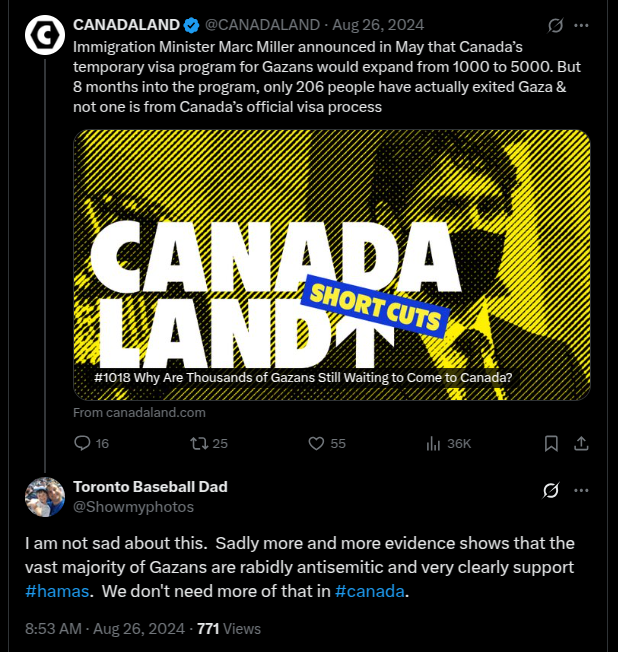Bookmark the CANADALAND post

tap(551, 444)
